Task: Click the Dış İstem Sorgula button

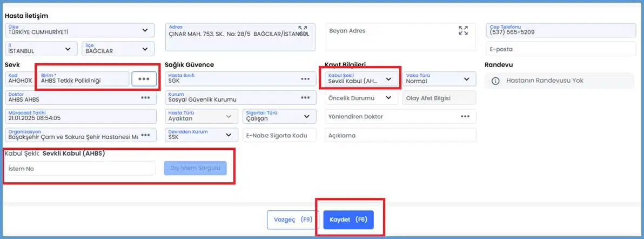Action: 195,168
